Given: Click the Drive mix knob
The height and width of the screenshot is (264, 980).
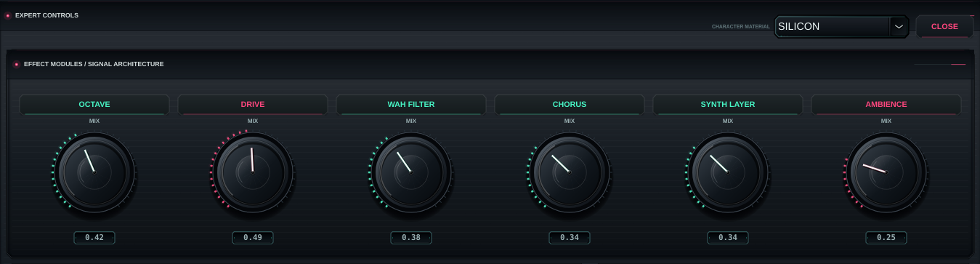Looking at the screenshot, I should [x=253, y=172].
